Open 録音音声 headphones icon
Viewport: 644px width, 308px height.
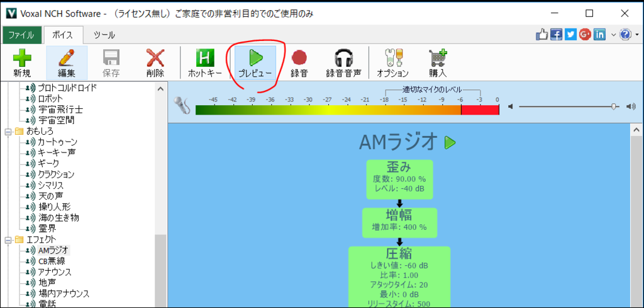point(343,58)
